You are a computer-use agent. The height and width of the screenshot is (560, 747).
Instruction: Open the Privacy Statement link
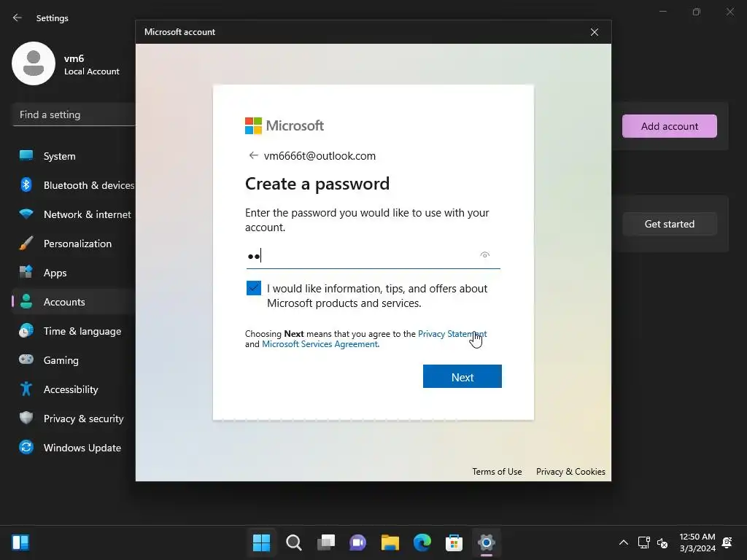click(452, 334)
